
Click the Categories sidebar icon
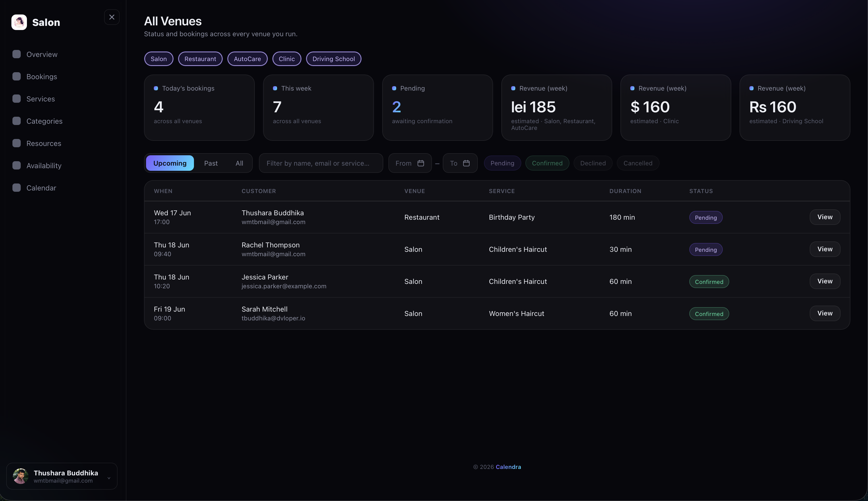[17, 121]
